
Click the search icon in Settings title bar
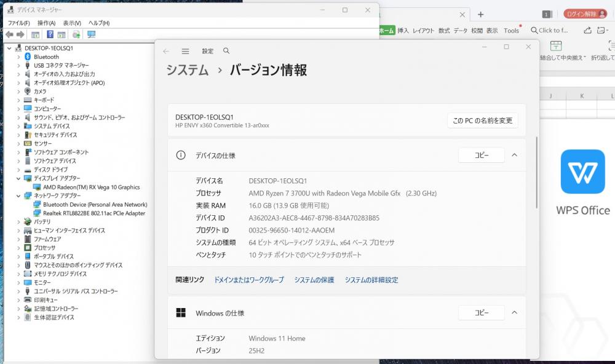point(226,51)
